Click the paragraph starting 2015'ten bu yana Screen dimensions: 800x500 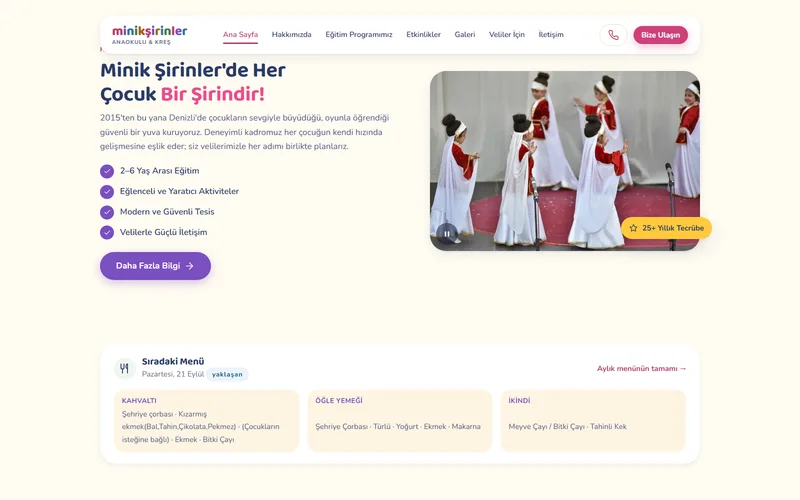244,132
